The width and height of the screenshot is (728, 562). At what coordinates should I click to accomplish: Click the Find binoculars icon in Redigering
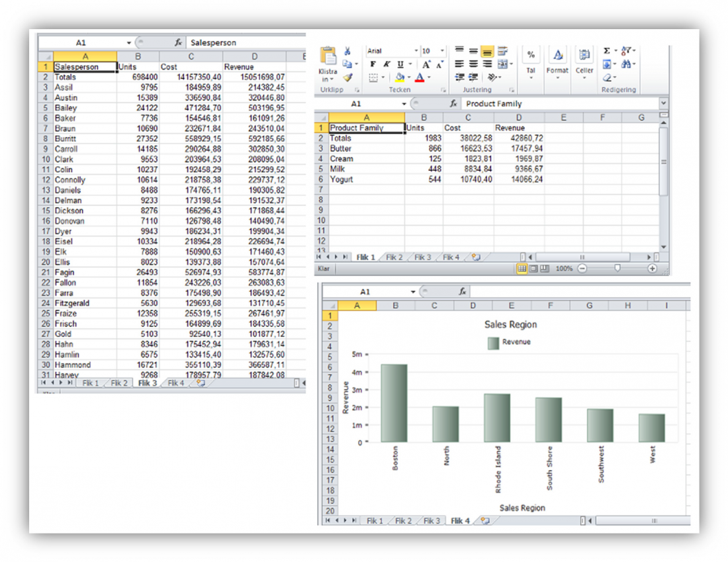(x=626, y=64)
